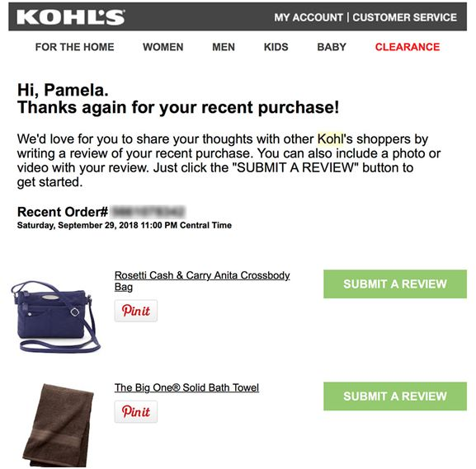Browse the KIDS category
The width and height of the screenshot is (476, 469).
pos(276,47)
